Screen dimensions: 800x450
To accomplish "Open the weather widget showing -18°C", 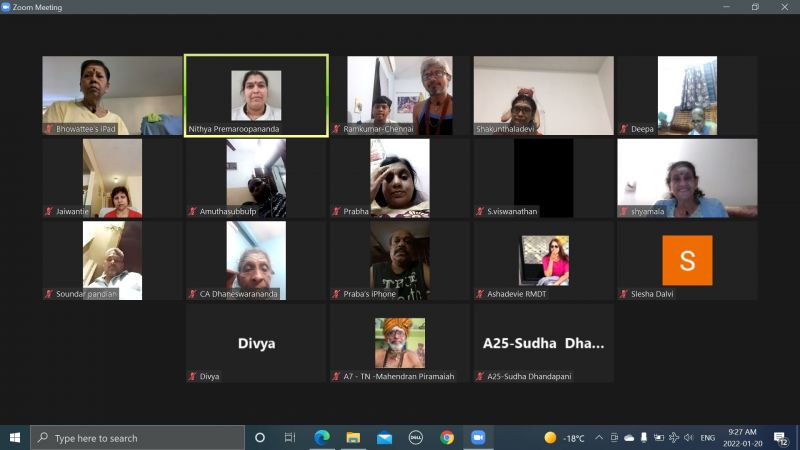I will (565, 438).
